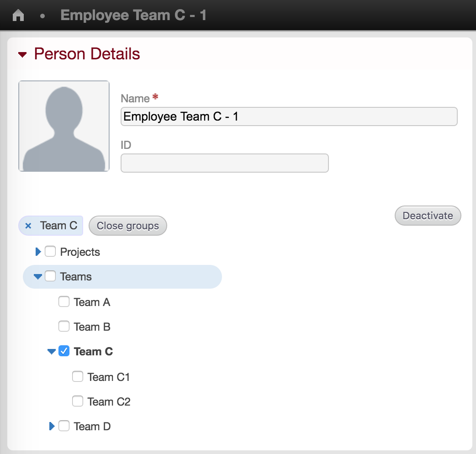Click the Projects tree label
The height and width of the screenshot is (454, 476).
pyautogui.click(x=80, y=252)
